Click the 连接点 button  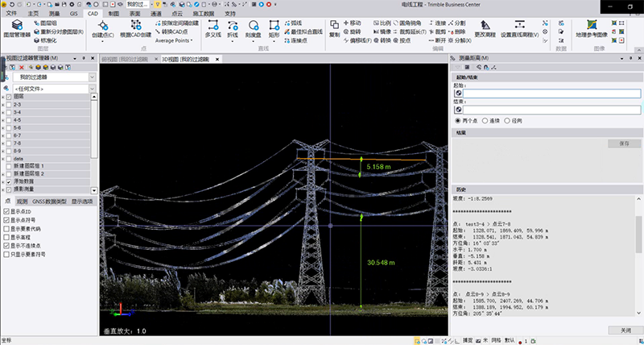tap(295, 40)
